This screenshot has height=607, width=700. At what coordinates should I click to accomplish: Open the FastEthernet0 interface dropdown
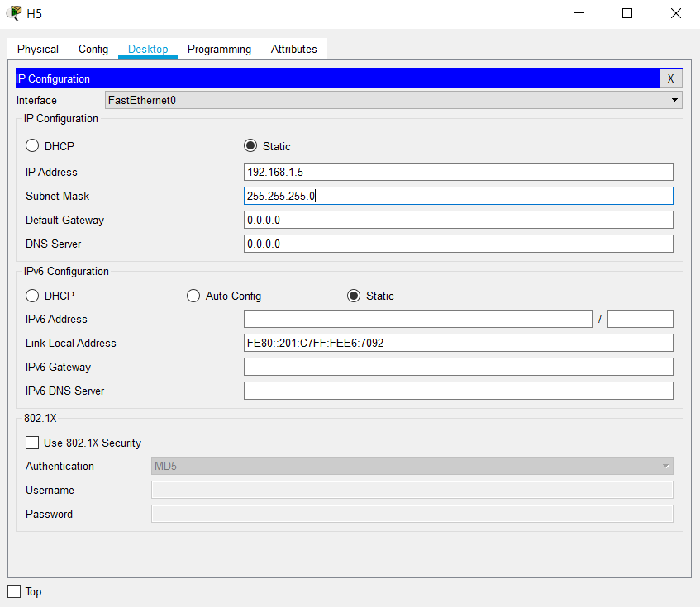[393, 100]
